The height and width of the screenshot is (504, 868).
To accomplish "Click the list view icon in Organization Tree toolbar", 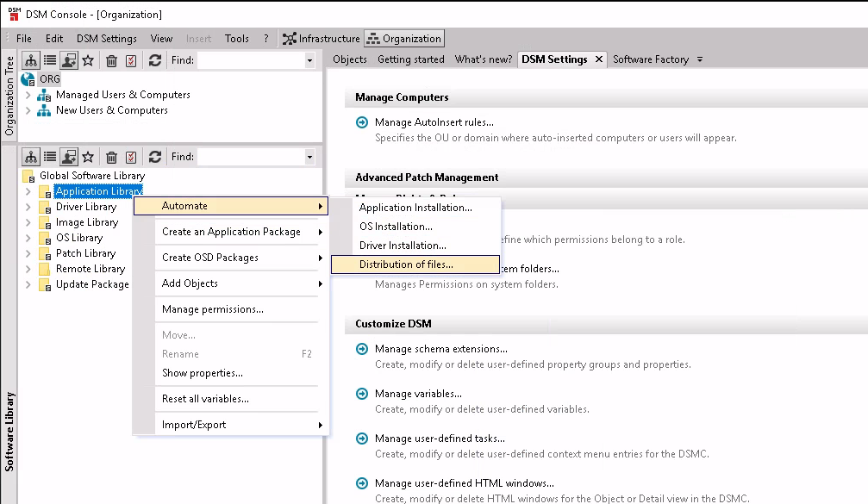I will pos(50,60).
